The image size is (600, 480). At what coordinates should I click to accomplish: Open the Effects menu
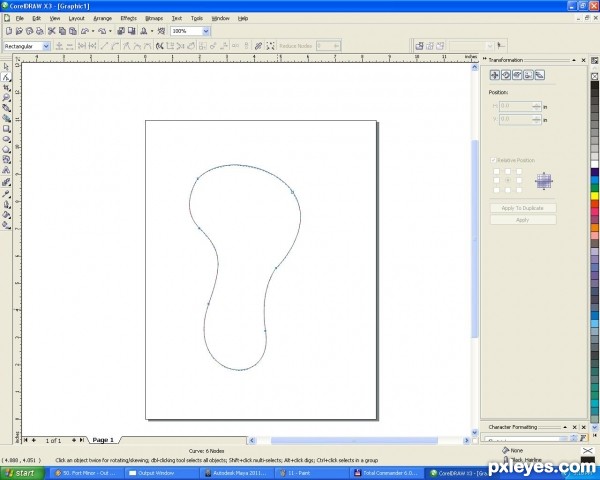pyautogui.click(x=128, y=18)
